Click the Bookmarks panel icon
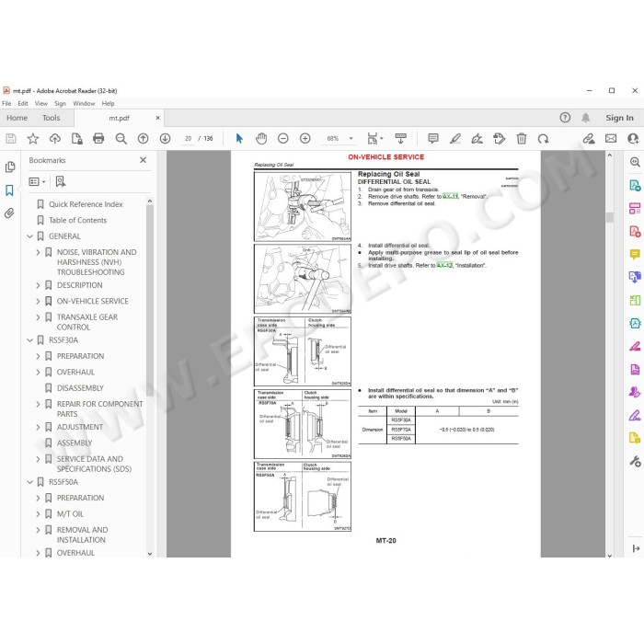Image resolution: width=644 pixels, height=644 pixels. click(x=9, y=190)
